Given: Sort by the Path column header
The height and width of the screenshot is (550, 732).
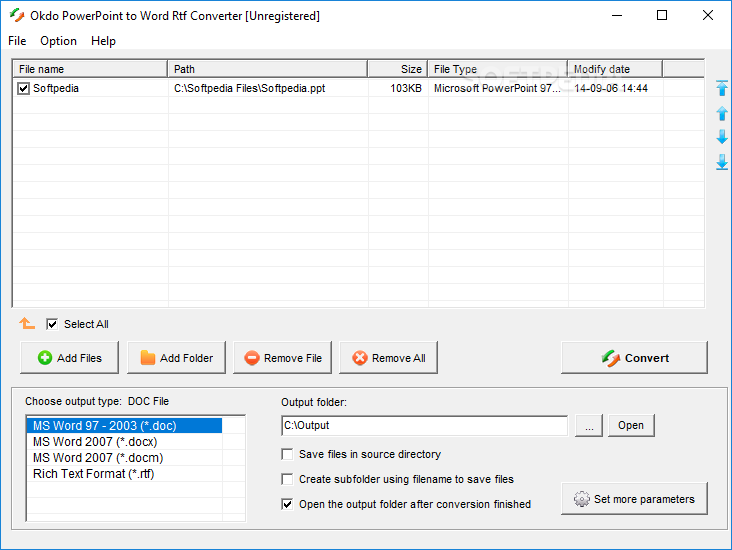Looking at the screenshot, I should (x=267, y=69).
